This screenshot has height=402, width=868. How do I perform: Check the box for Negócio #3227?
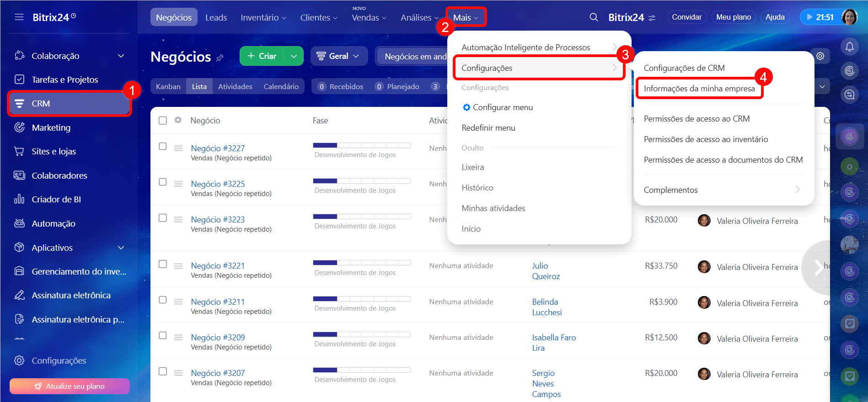163,146
